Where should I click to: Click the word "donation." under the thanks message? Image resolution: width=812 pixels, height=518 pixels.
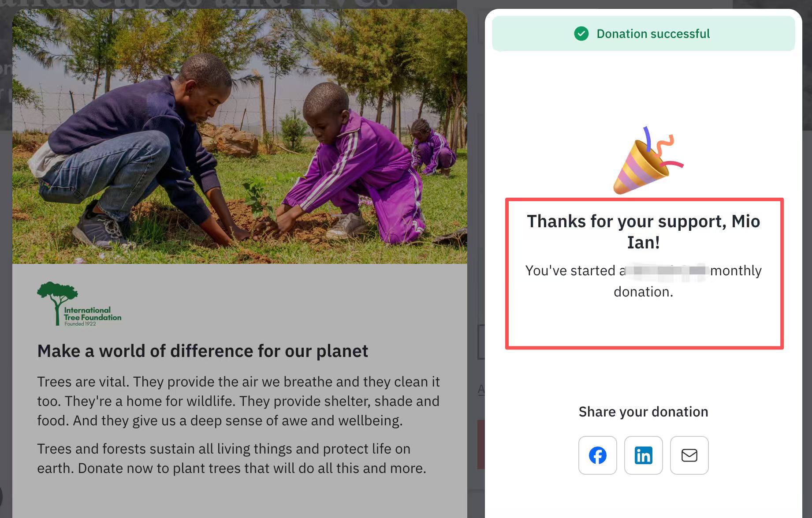click(643, 292)
